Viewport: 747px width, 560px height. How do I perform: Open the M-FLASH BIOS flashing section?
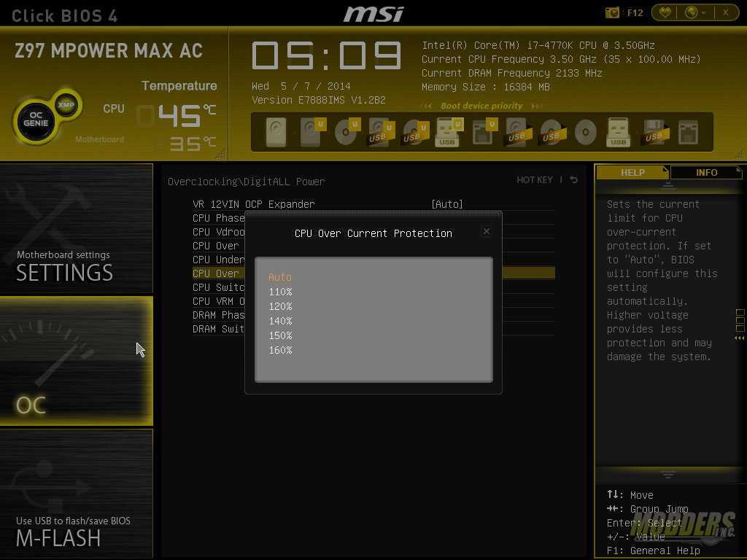[x=76, y=494]
